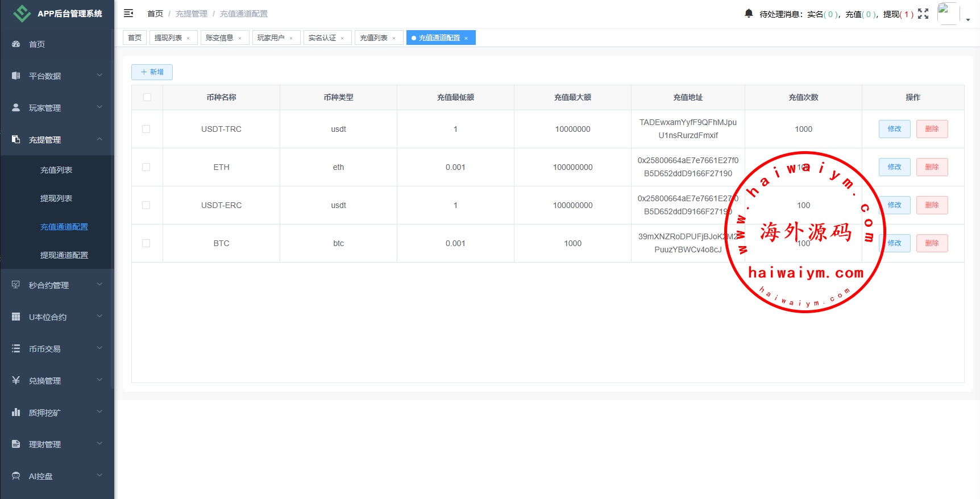
Task: Click the 质押挖矿 bar chart icon
Action: click(16, 412)
